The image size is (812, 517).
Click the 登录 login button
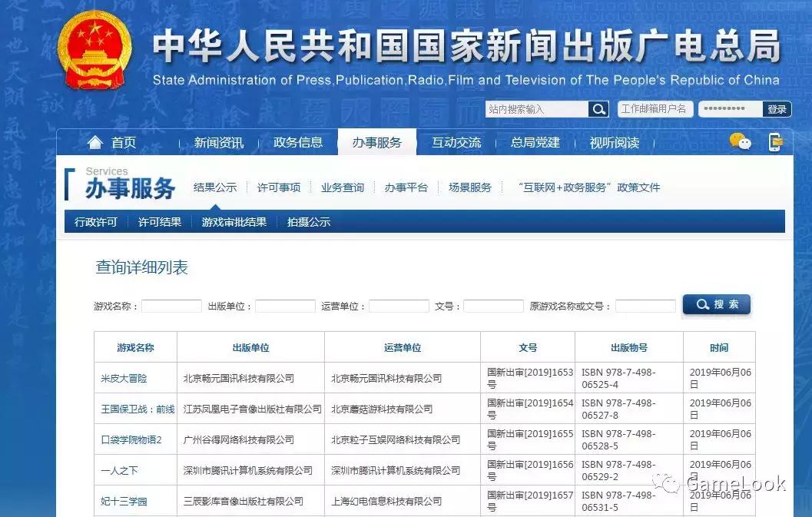tap(776, 108)
